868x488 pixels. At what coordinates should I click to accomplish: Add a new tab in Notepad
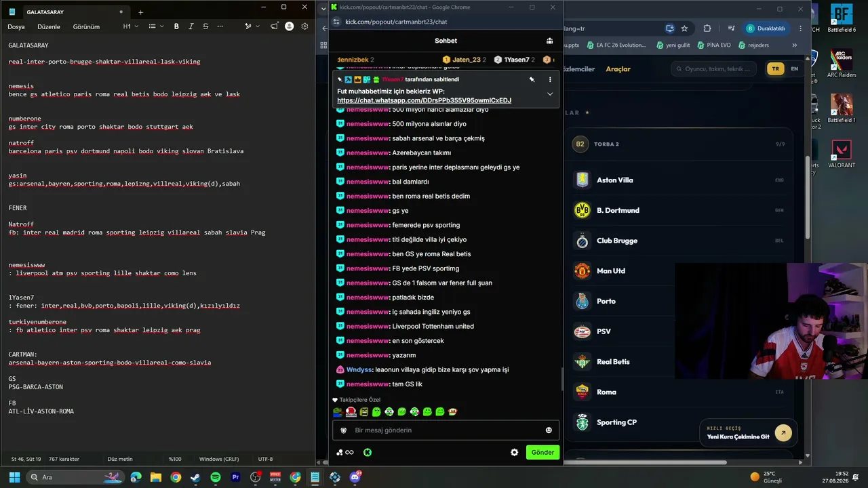tap(140, 12)
